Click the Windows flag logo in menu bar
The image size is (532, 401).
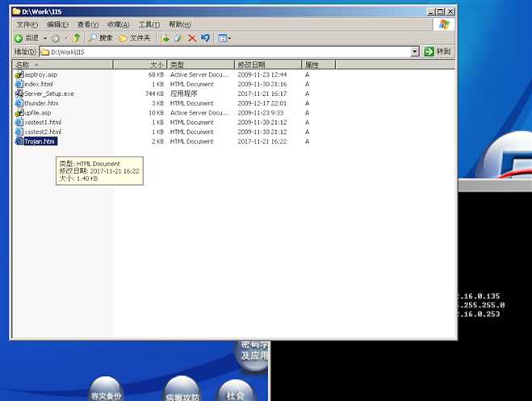[444, 24]
